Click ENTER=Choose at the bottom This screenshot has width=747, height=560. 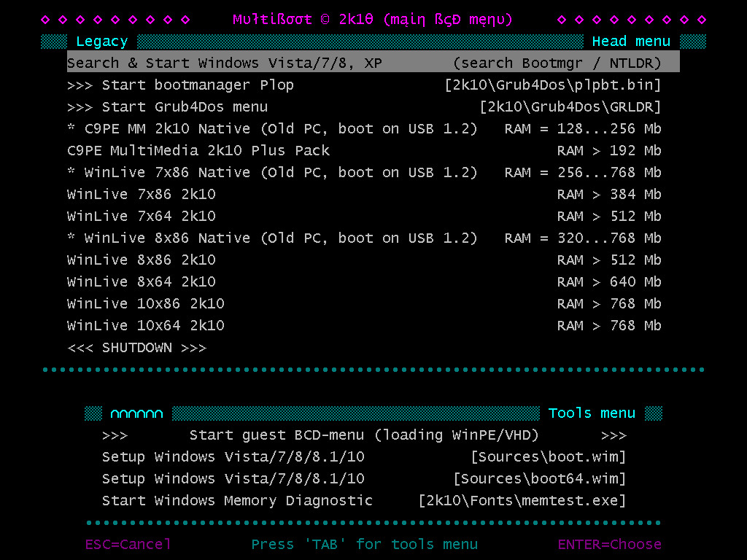[x=609, y=544]
